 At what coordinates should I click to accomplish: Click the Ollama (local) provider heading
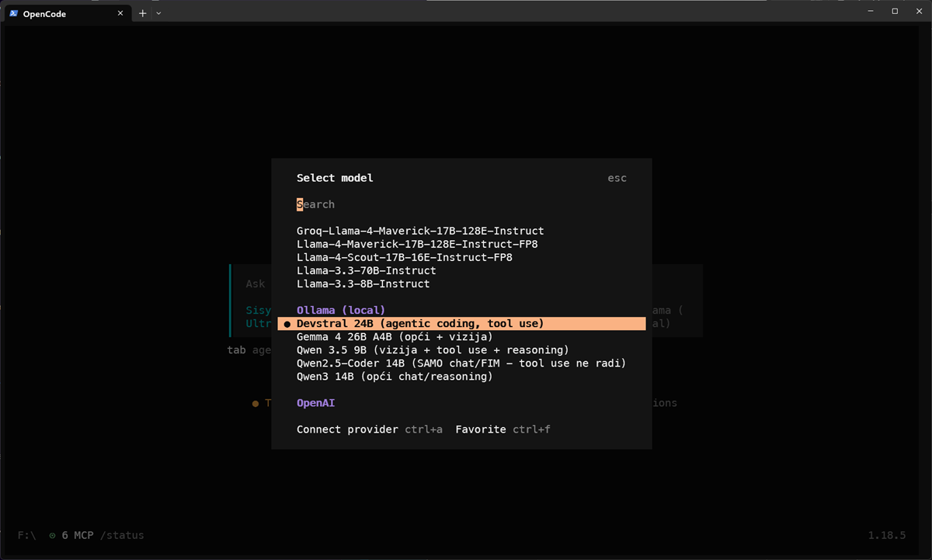(x=341, y=310)
